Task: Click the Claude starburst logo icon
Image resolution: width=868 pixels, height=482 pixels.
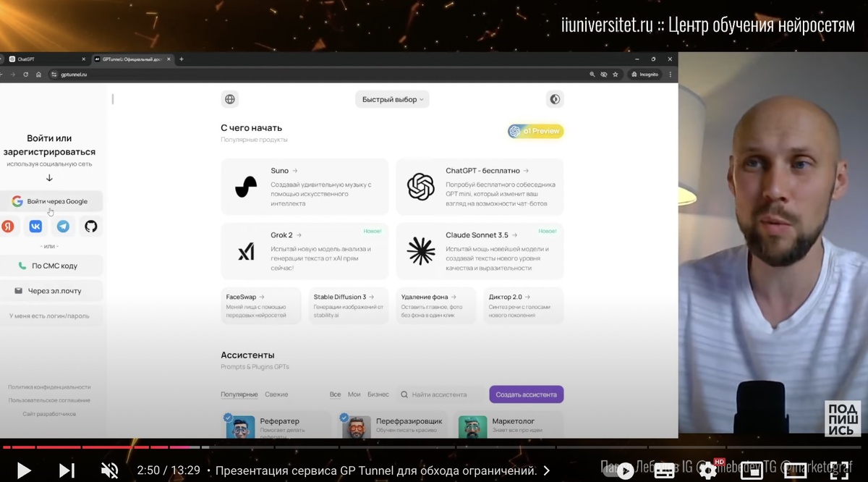Action: click(x=421, y=251)
